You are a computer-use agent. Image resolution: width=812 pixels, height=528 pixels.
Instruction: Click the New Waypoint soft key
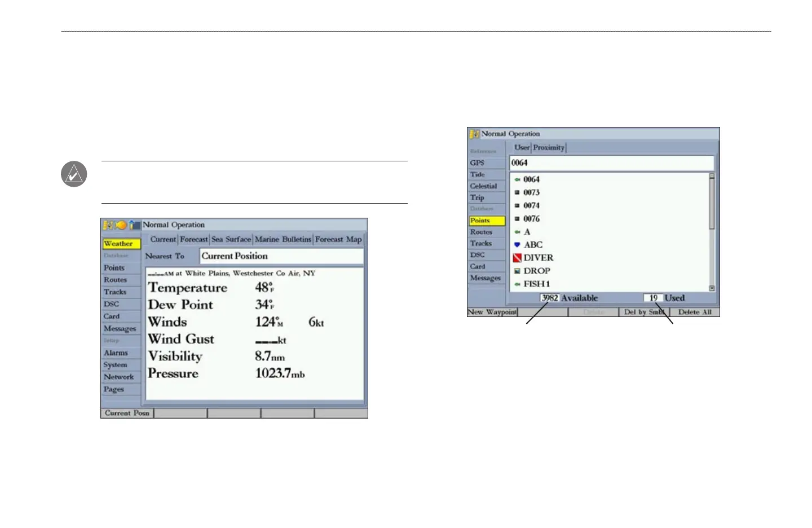click(492, 312)
